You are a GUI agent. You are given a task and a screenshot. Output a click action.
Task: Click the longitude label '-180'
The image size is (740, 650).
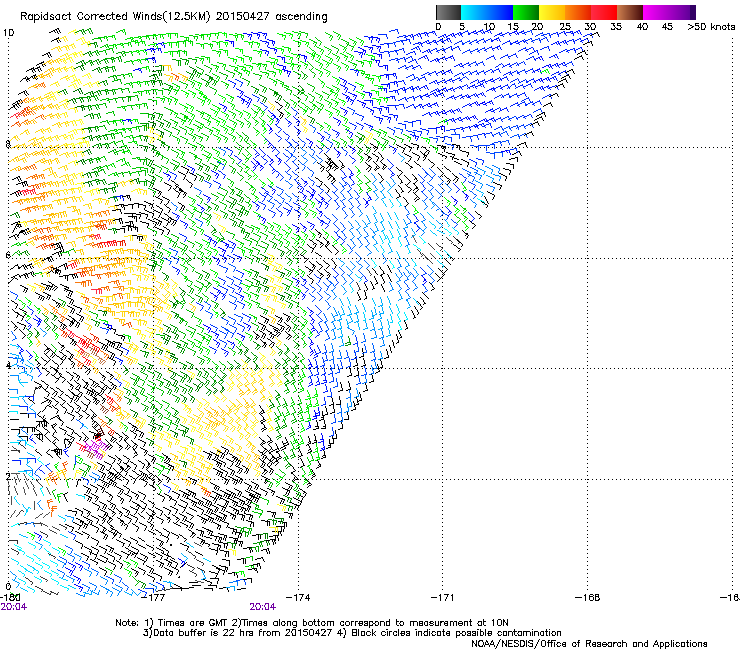pos(10,598)
